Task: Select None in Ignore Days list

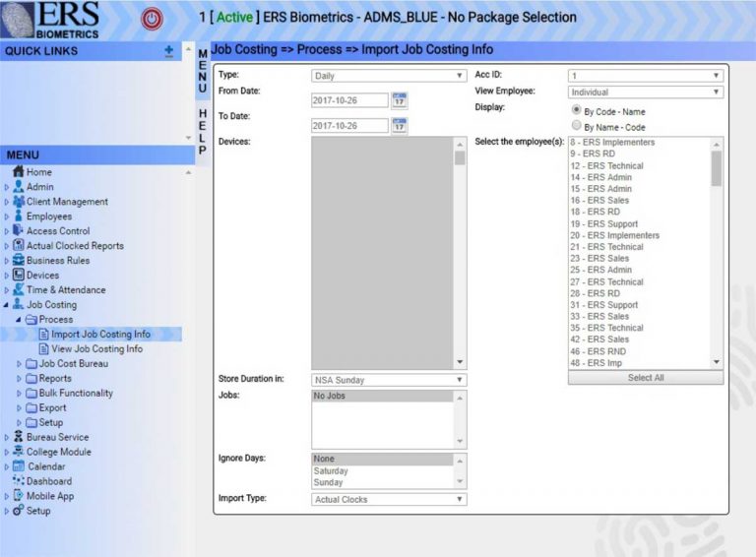Action: [382, 459]
